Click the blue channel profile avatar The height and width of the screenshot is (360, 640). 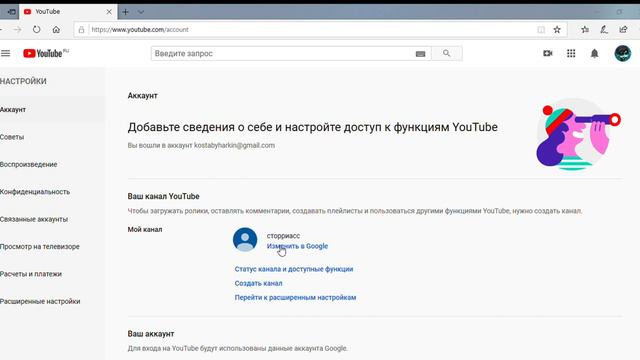click(245, 239)
